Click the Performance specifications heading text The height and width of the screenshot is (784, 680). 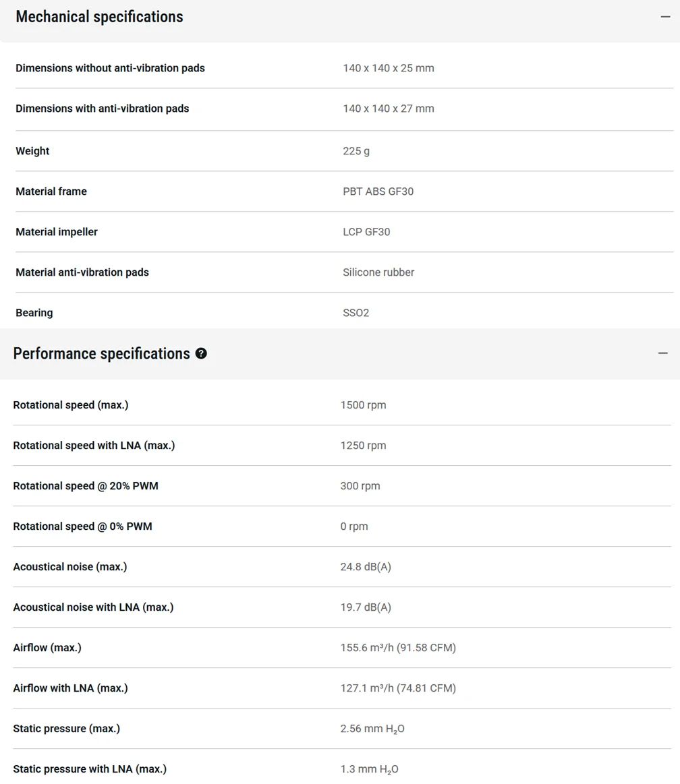point(102,353)
